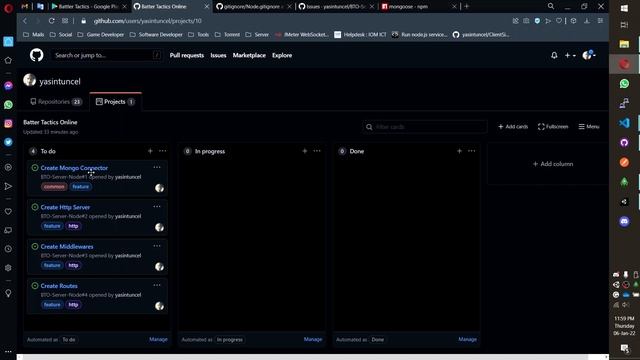Manage automation for To do column

(158, 339)
